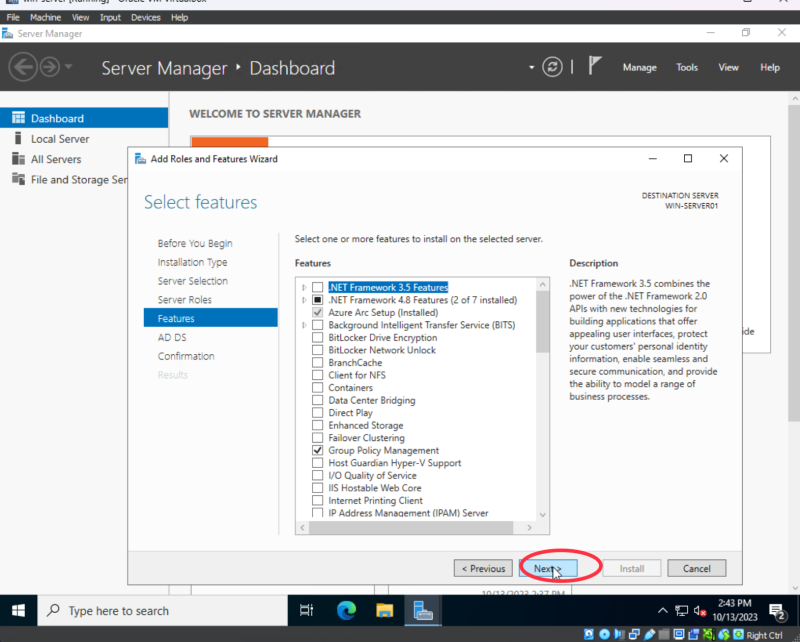
Task: Expand the .NET Framework 3.5 Features node
Action: point(304,287)
